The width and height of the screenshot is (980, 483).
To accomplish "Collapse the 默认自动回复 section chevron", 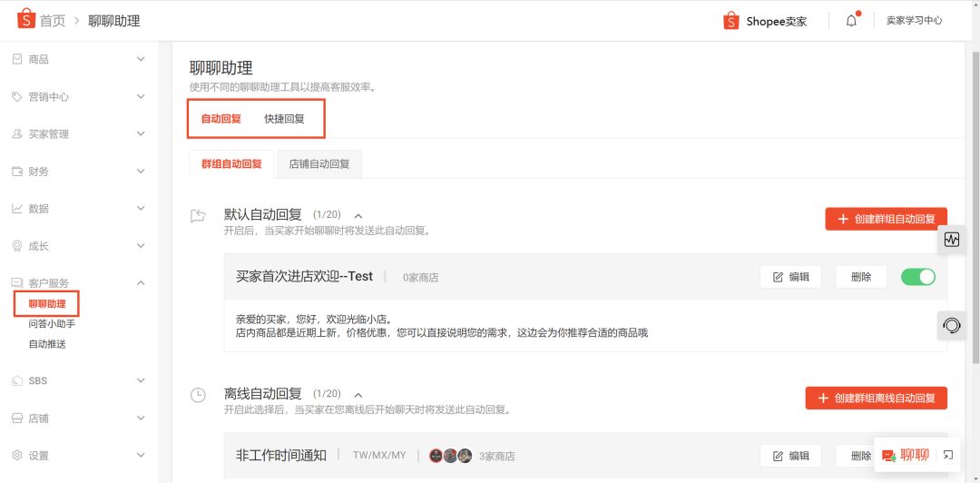I will 358,215.
